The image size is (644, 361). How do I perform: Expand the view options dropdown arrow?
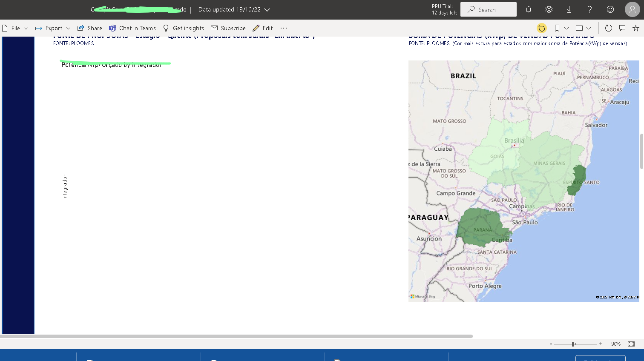(589, 28)
